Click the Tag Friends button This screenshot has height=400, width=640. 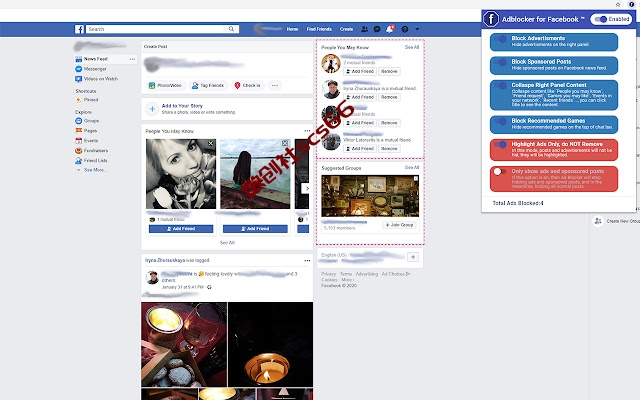tap(208, 85)
